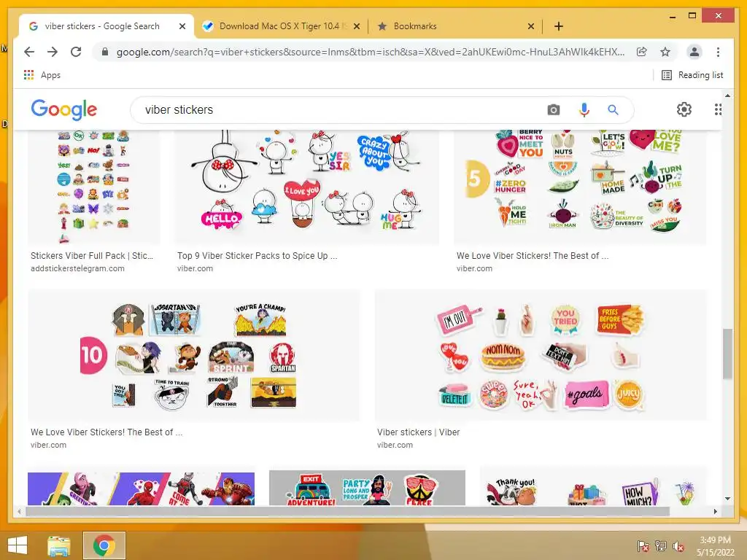Share this page from the address bar
Viewport: 747px width, 560px height.
tap(642, 52)
